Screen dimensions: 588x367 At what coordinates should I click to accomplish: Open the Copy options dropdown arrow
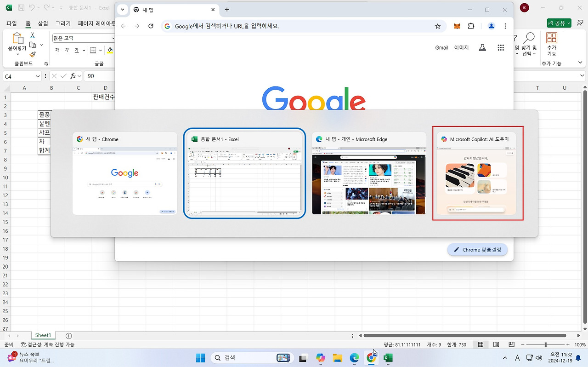(41, 45)
